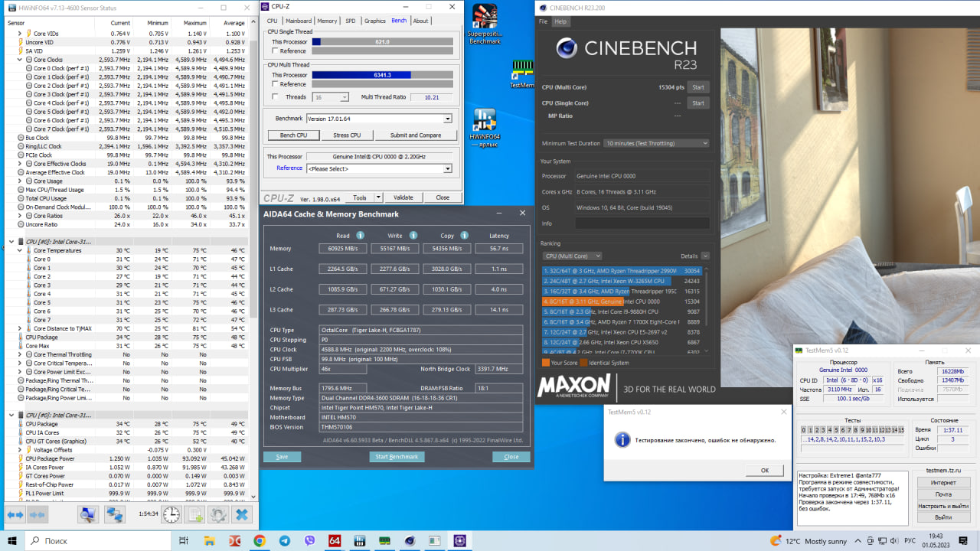The height and width of the screenshot is (551, 980).
Task: Switch to the Mainboard tab in CPU-Z
Action: [299, 21]
